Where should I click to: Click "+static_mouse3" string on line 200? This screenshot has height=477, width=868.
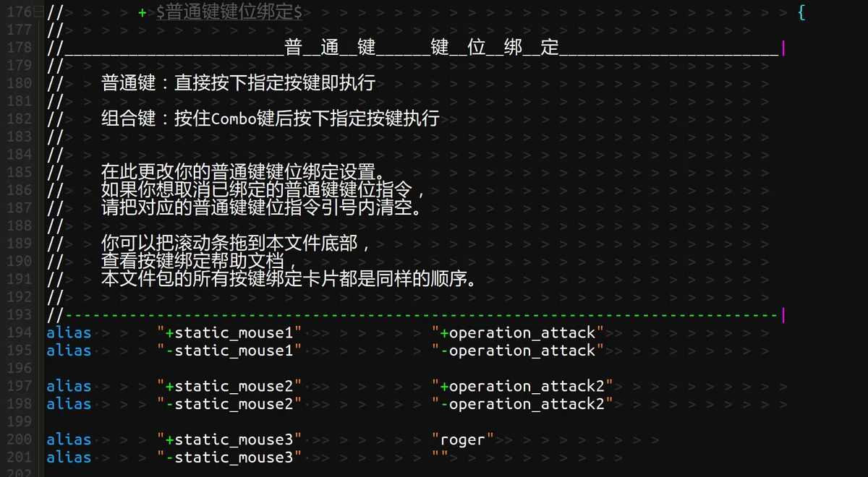229,439
